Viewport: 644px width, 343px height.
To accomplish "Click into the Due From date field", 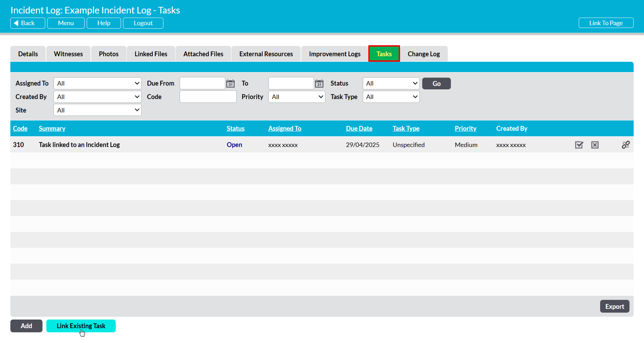I will pos(202,83).
